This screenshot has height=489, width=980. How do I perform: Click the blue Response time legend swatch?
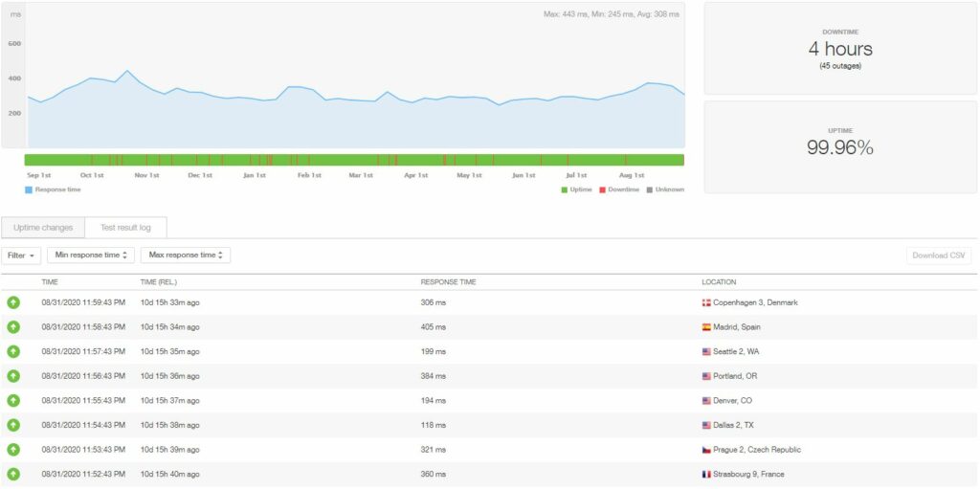[x=29, y=189]
